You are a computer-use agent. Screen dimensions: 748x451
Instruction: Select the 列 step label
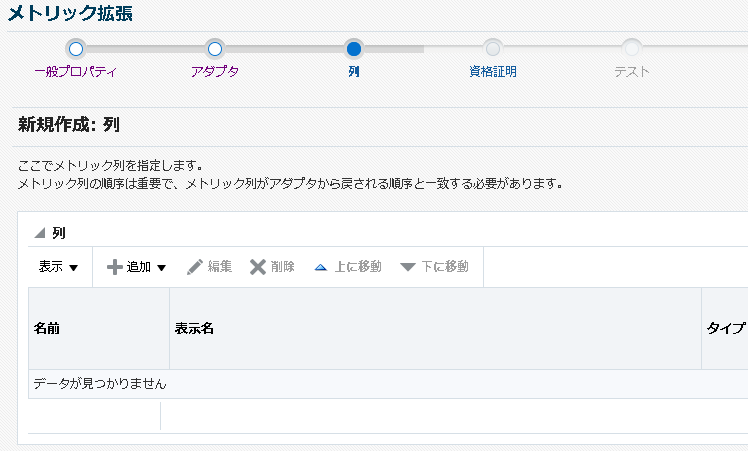(354, 72)
